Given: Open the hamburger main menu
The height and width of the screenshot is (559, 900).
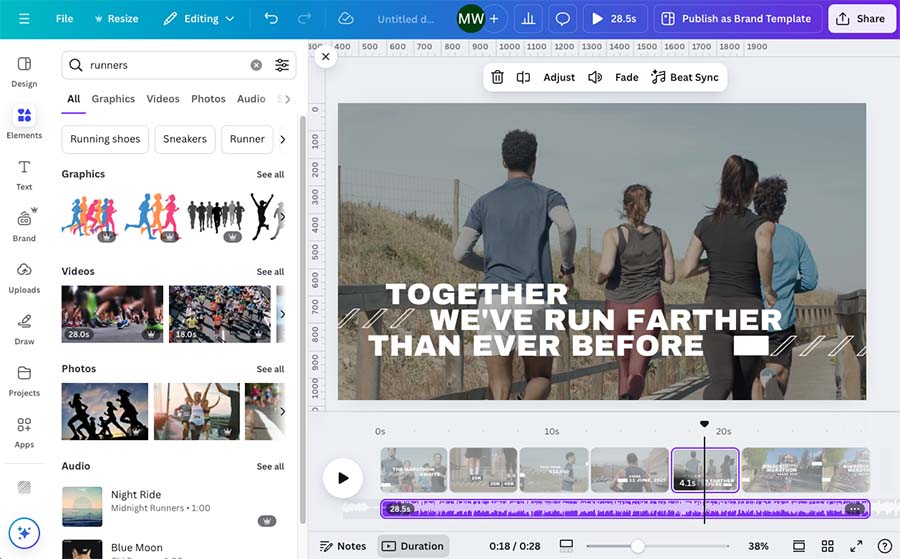Looking at the screenshot, I should click(24, 19).
